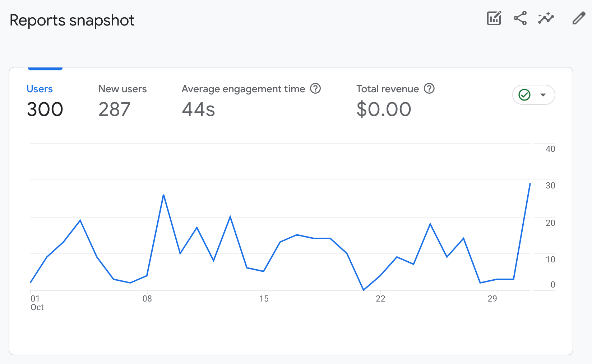Click the 300 users value

point(45,109)
